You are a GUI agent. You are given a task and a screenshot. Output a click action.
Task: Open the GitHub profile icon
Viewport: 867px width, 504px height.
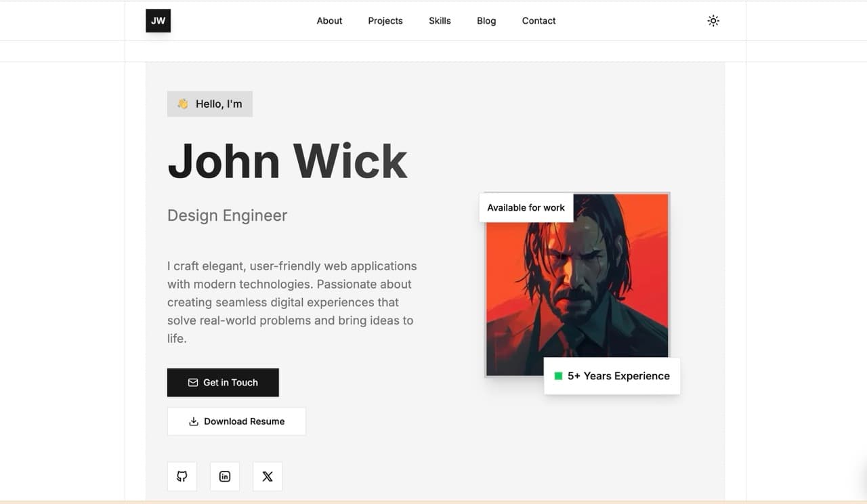pos(182,476)
